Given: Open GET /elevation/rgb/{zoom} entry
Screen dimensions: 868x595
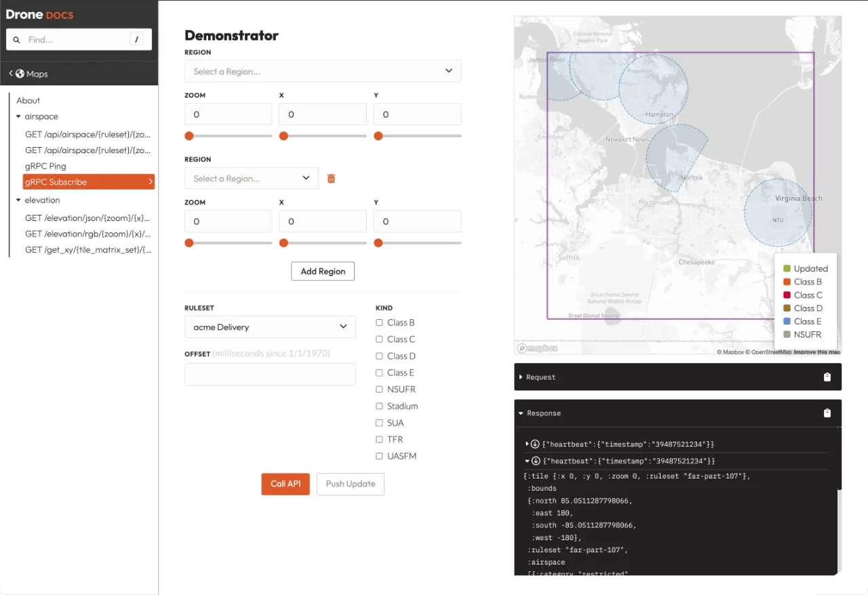Looking at the screenshot, I should tap(87, 234).
